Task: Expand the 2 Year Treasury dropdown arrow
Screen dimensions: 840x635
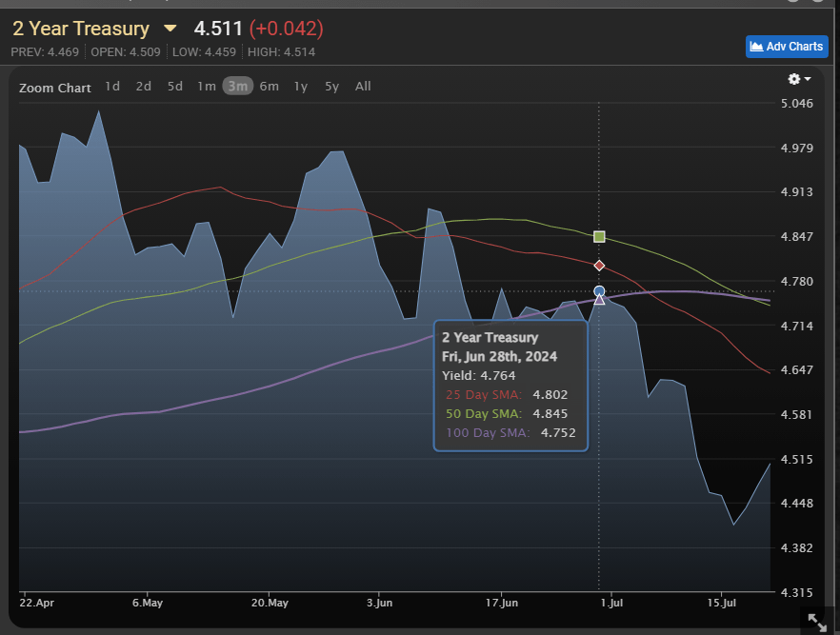Action: 170,29
